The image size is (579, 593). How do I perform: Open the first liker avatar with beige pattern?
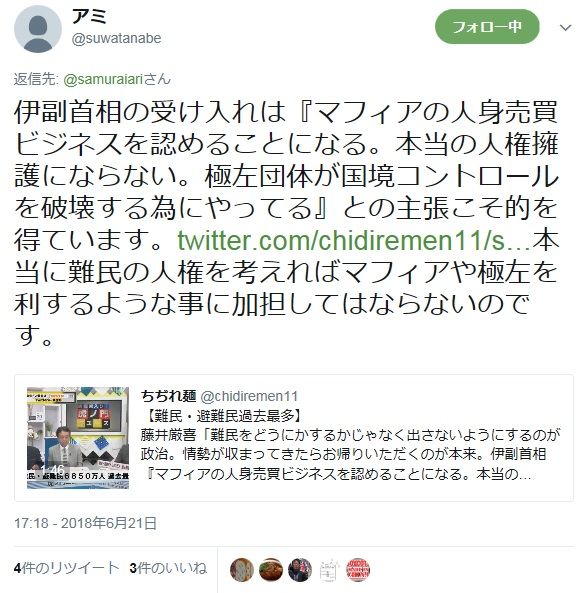242,570
